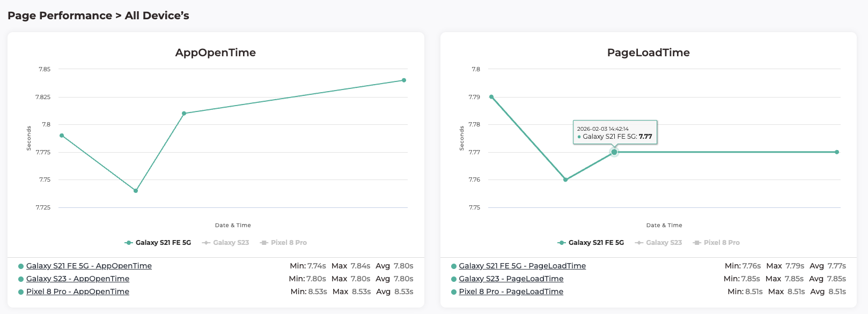868x314 pixels.
Task: Open Galaxy S21 FE 5G - PageLoadTime link
Action: pos(522,266)
